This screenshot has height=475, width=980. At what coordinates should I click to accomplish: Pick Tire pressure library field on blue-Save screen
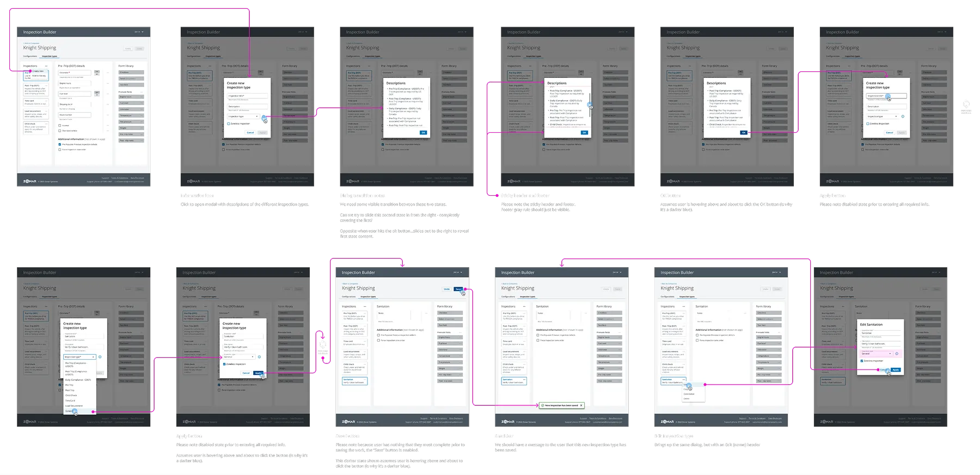[450, 362]
